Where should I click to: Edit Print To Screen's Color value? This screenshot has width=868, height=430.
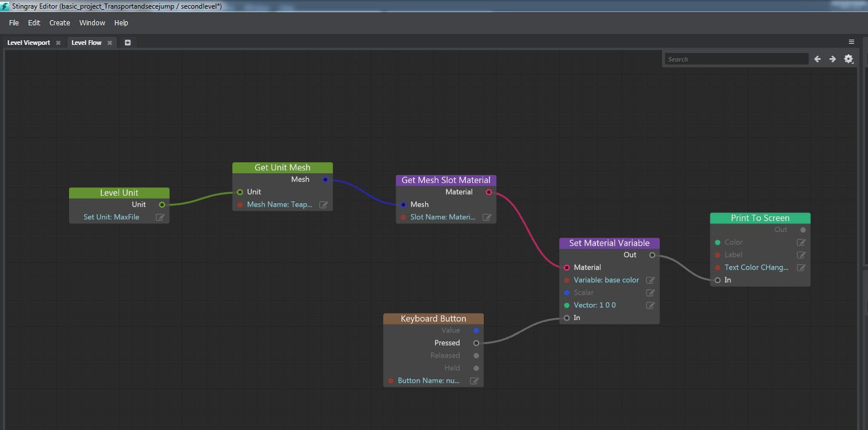(801, 242)
